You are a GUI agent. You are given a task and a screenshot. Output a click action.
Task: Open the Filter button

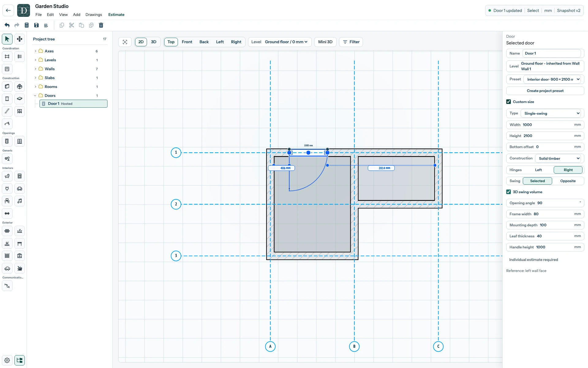pyautogui.click(x=351, y=42)
